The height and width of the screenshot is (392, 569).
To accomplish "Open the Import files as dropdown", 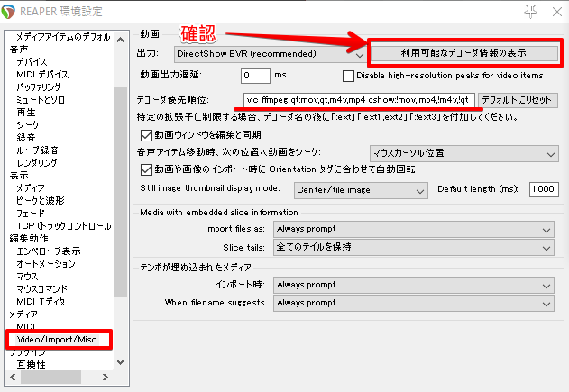I will pos(414,230).
